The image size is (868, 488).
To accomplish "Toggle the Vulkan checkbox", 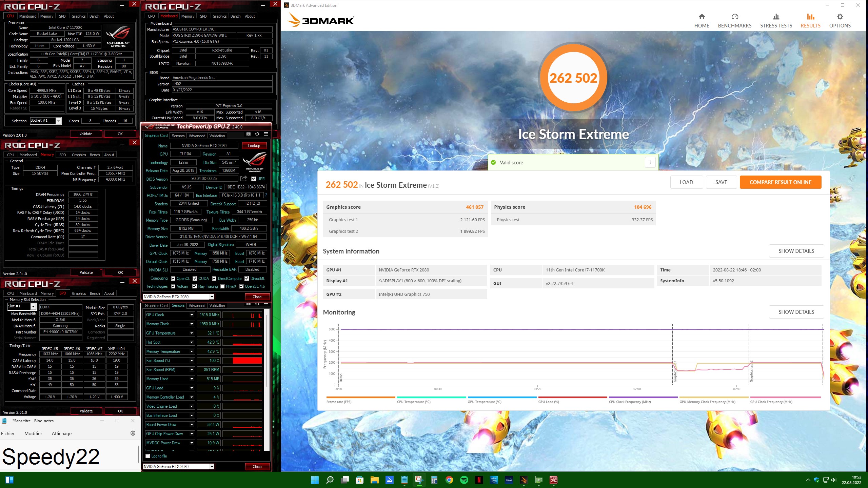I will [173, 286].
